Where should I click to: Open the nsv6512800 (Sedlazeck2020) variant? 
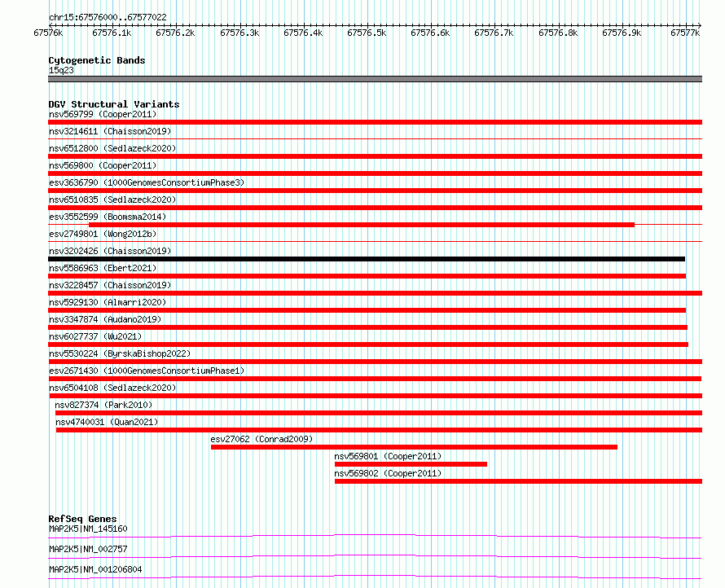(112, 148)
